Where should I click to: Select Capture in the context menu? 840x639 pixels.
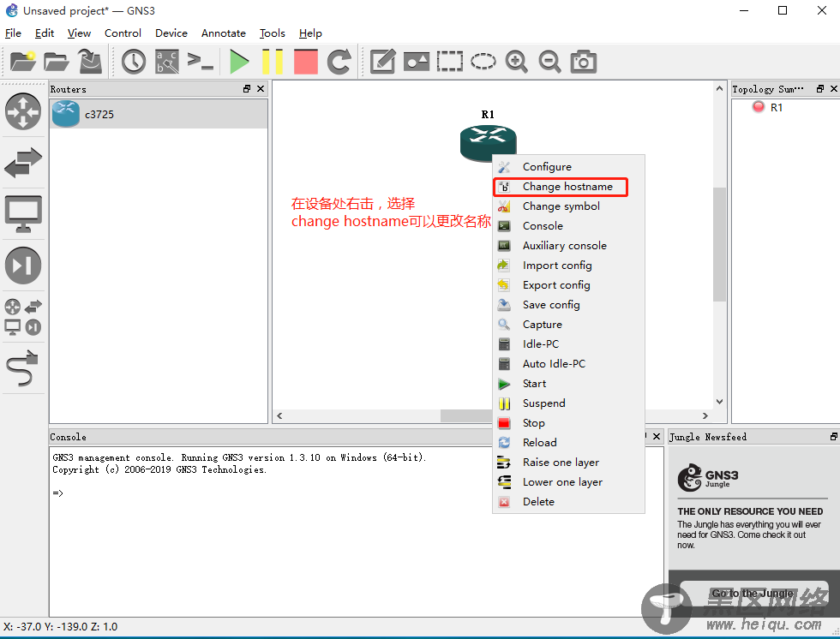click(568, 325)
